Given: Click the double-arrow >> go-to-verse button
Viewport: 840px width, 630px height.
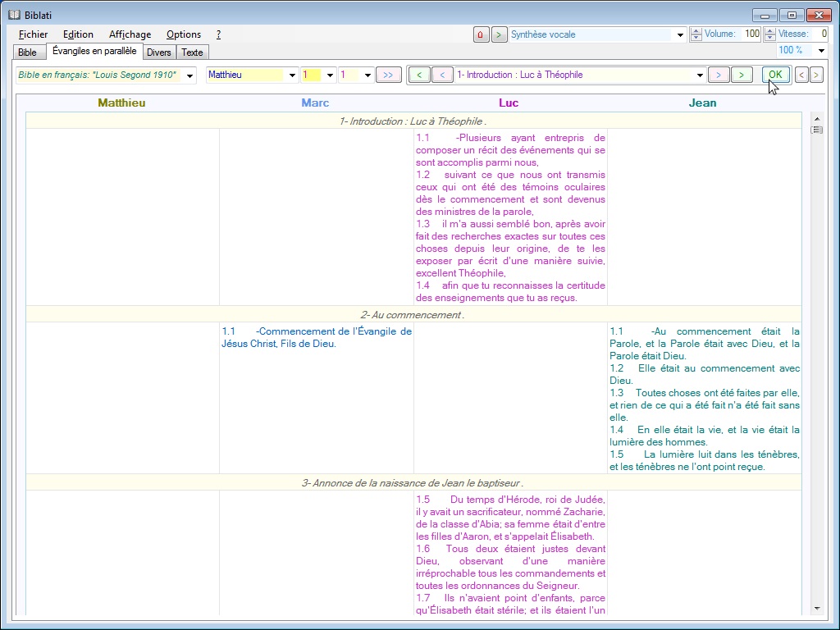Looking at the screenshot, I should pos(387,75).
